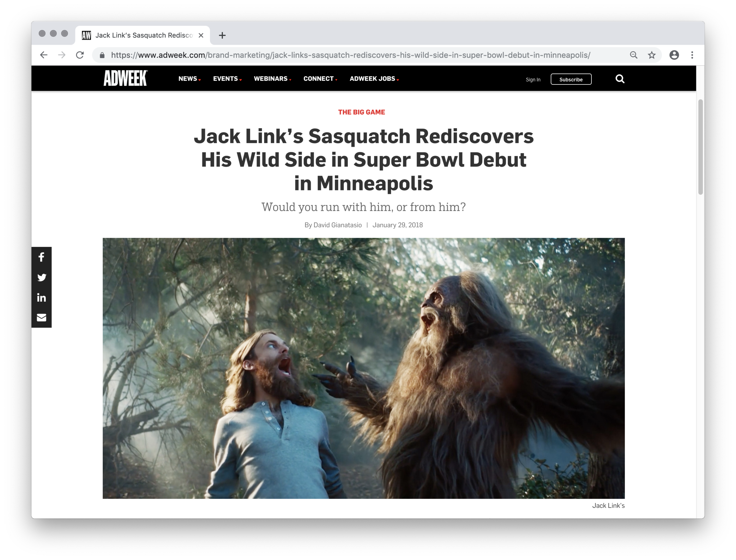The width and height of the screenshot is (736, 560).
Task: Share article on LinkedIn
Action: pos(41,297)
